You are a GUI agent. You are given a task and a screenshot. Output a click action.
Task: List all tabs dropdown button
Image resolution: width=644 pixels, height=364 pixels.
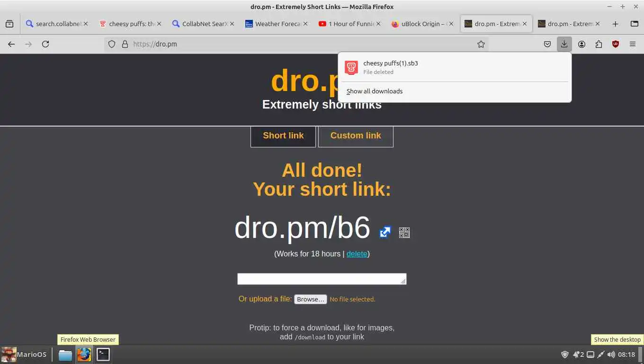[x=635, y=24]
